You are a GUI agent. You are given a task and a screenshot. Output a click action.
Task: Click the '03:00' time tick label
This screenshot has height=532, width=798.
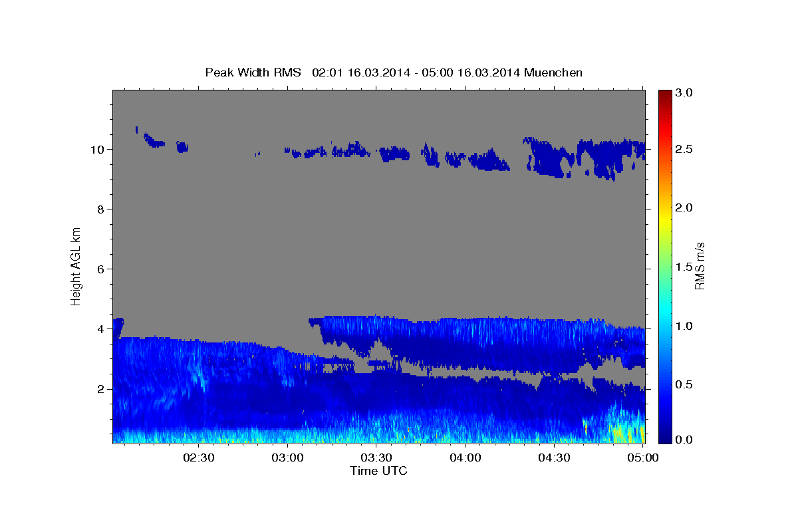(289, 458)
